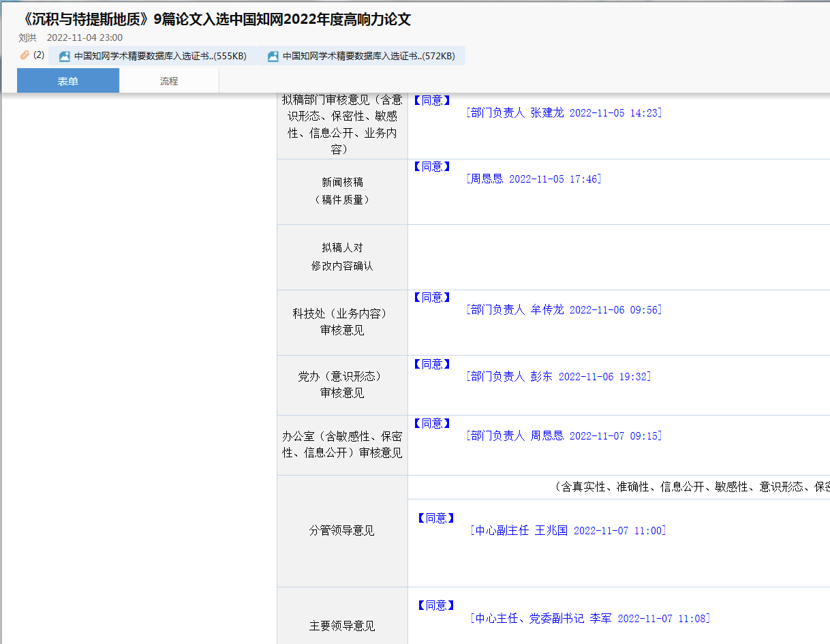
Task: Click 周恳恳's 办公室 approval dated 2022-11-07
Action: (x=564, y=436)
